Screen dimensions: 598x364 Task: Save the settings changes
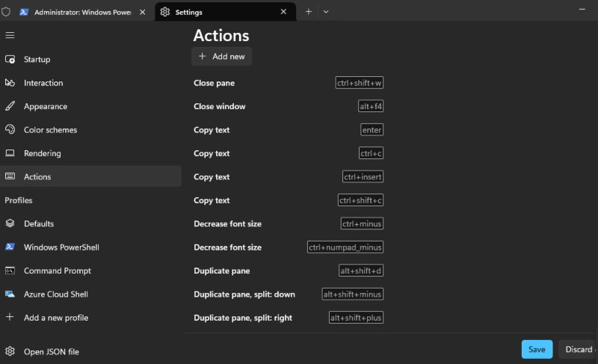[537, 349]
